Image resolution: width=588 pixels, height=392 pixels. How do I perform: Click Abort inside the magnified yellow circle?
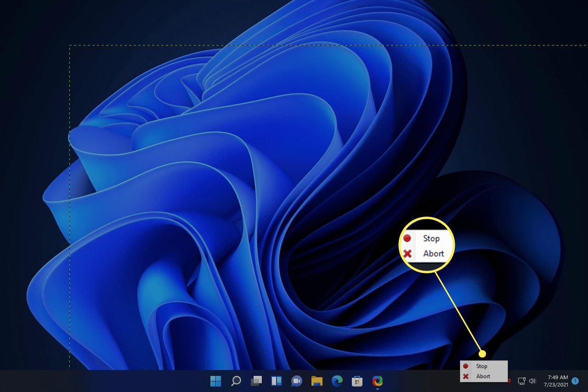pos(433,253)
